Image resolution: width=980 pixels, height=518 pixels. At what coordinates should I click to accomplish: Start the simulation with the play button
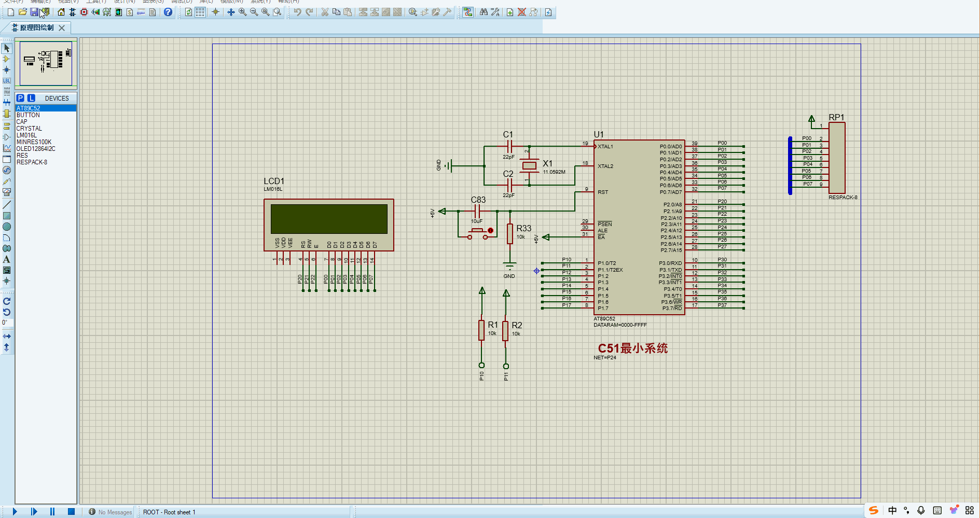tap(16, 511)
